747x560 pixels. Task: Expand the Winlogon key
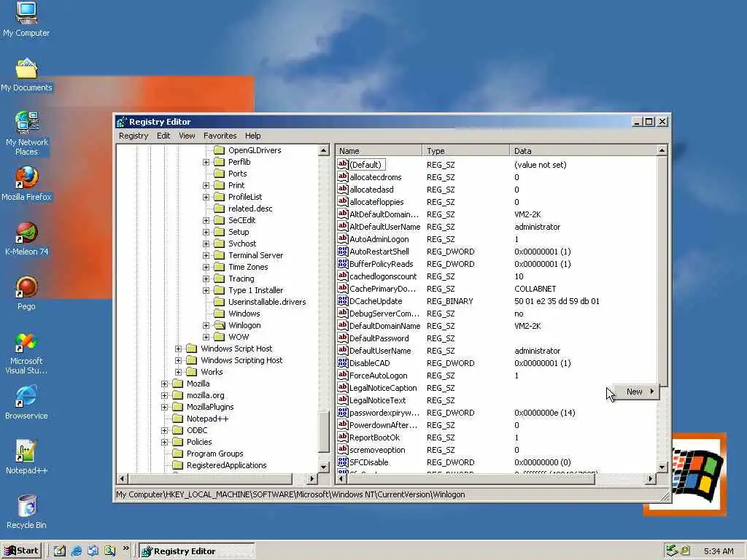[206, 325]
